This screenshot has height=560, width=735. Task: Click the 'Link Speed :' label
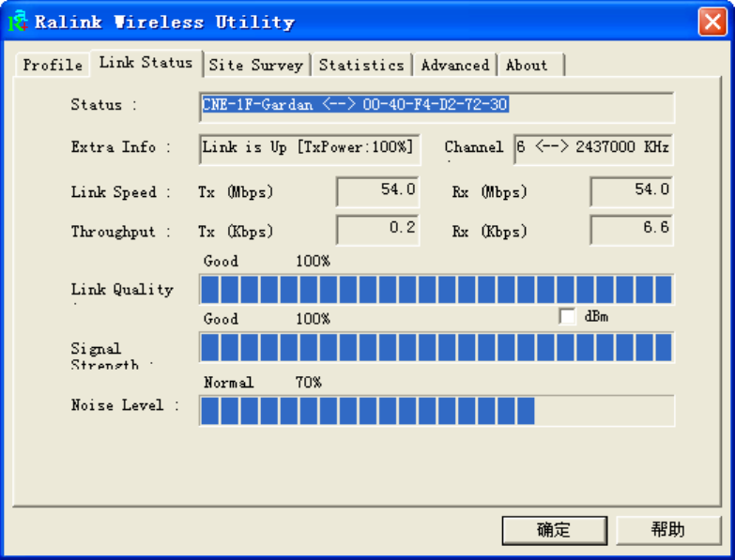click(121, 192)
